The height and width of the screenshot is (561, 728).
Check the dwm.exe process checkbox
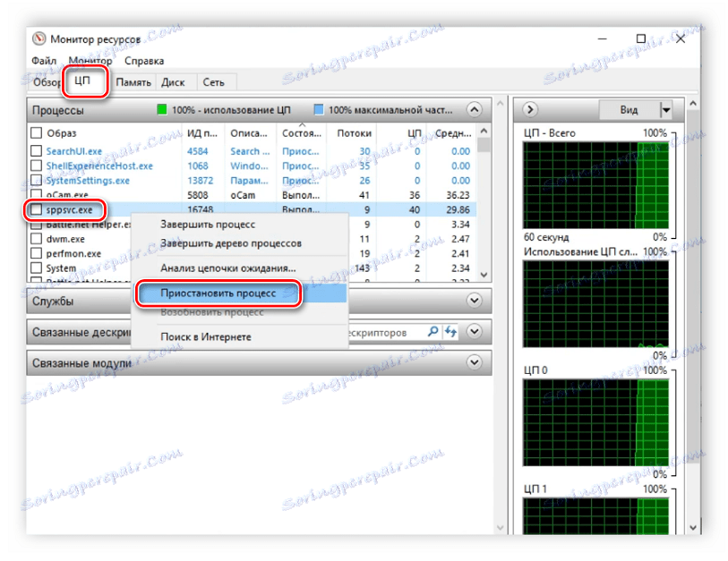pyautogui.click(x=36, y=239)
